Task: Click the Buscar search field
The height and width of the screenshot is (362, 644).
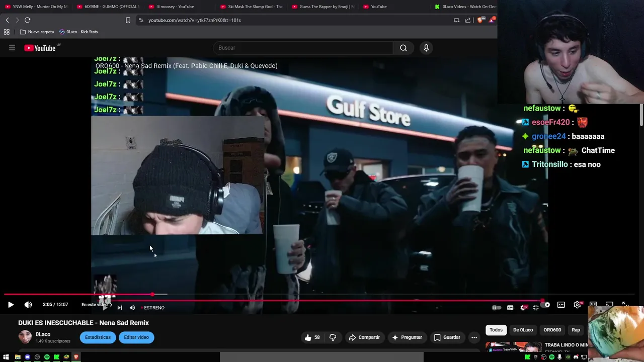Action: point(303,48)
